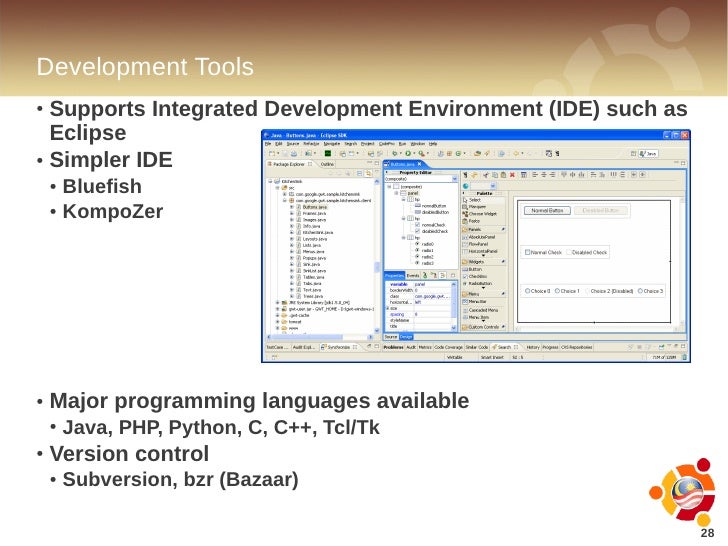Click the Link with Editor icon in Package Explorer

pyautogui.click(x=368, y=173)
